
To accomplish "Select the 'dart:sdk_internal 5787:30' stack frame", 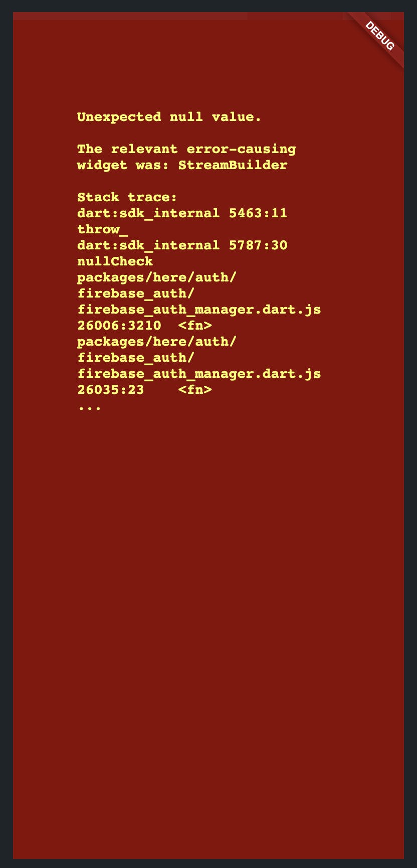I will (x=182, y=245).
